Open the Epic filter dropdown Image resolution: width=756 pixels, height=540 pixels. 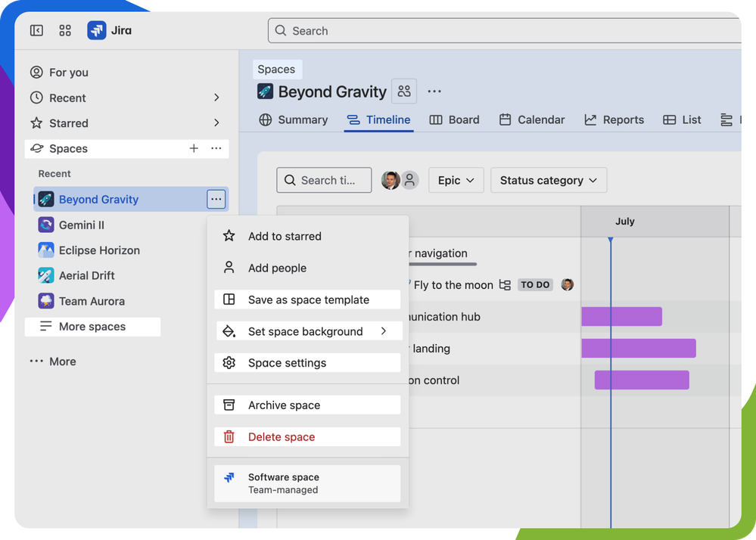(x=456, y=180)
